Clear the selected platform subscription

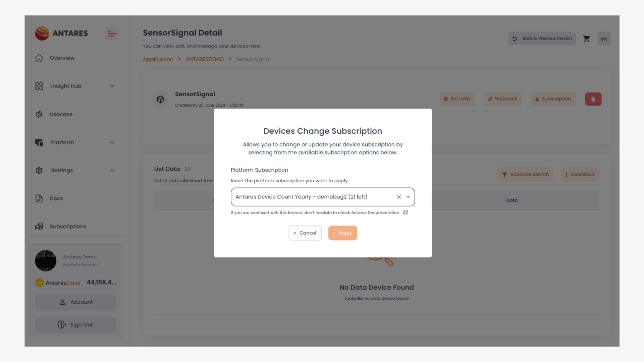pos(399,197)
